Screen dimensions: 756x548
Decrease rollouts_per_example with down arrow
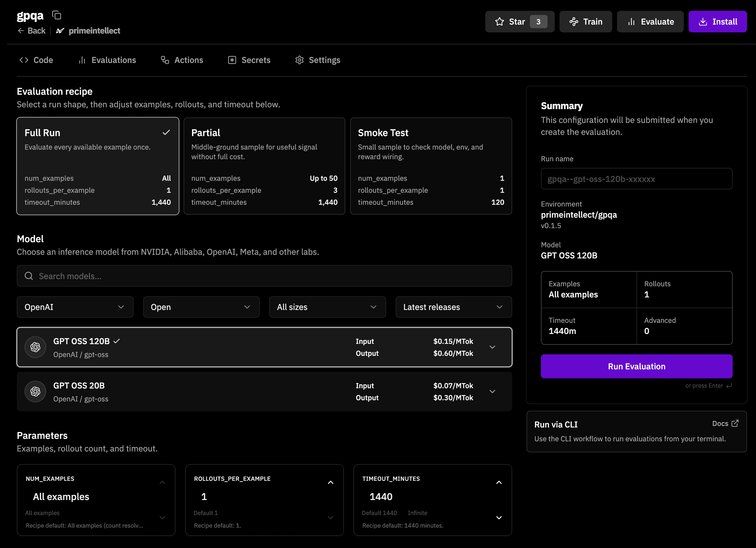click(331, 518)
